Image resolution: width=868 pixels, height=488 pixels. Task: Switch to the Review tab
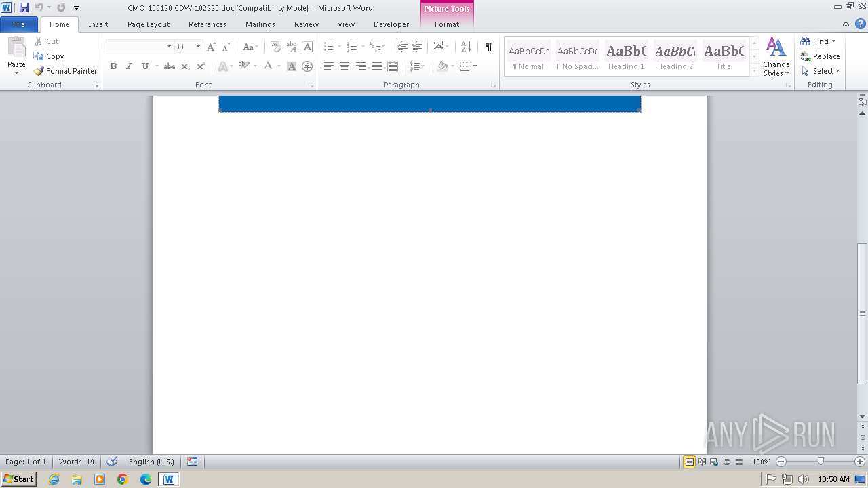(x=307, y=24)
